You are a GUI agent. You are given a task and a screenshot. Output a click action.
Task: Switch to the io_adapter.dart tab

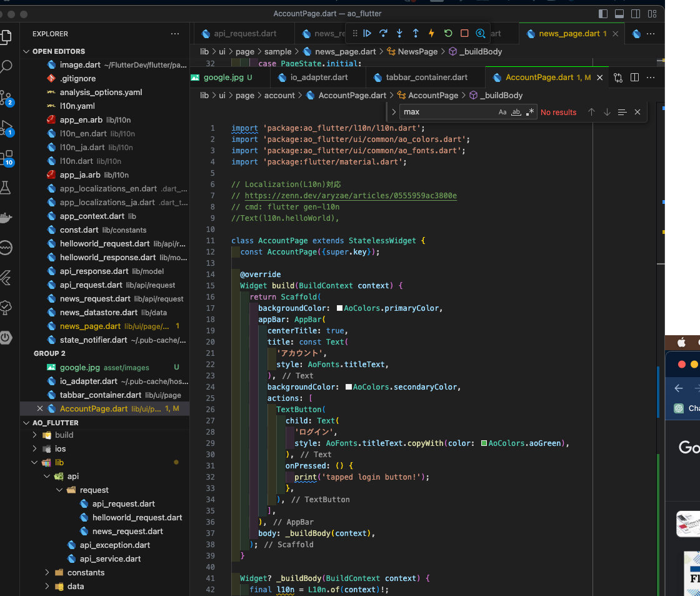click(x=319, y=78)
